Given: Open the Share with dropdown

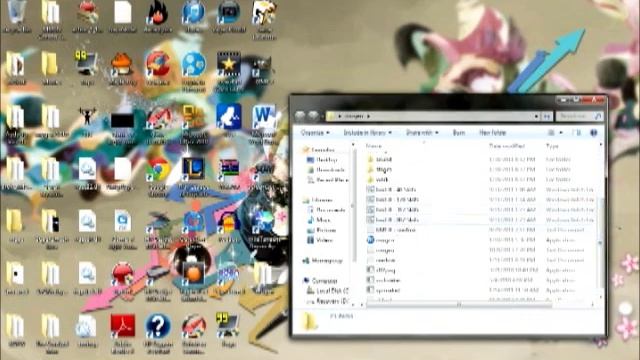Looking at the screenshot, I should (422, 133).
